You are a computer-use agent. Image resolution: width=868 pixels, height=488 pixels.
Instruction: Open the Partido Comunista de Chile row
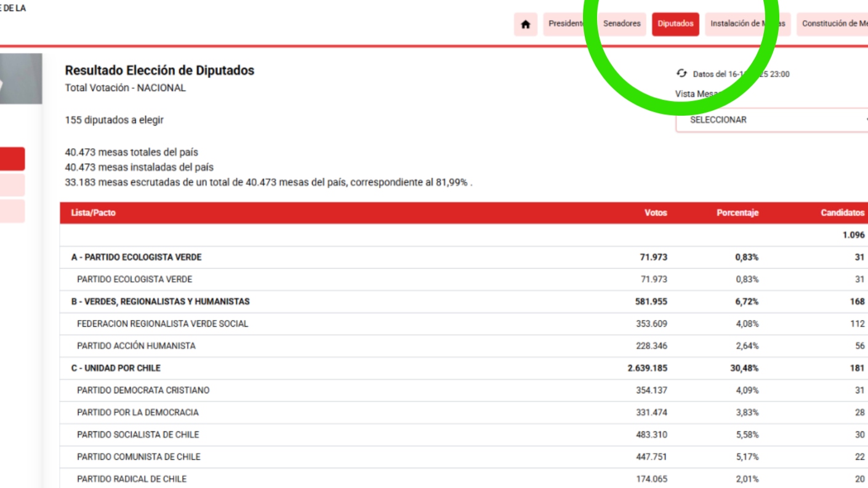point(139,457)
